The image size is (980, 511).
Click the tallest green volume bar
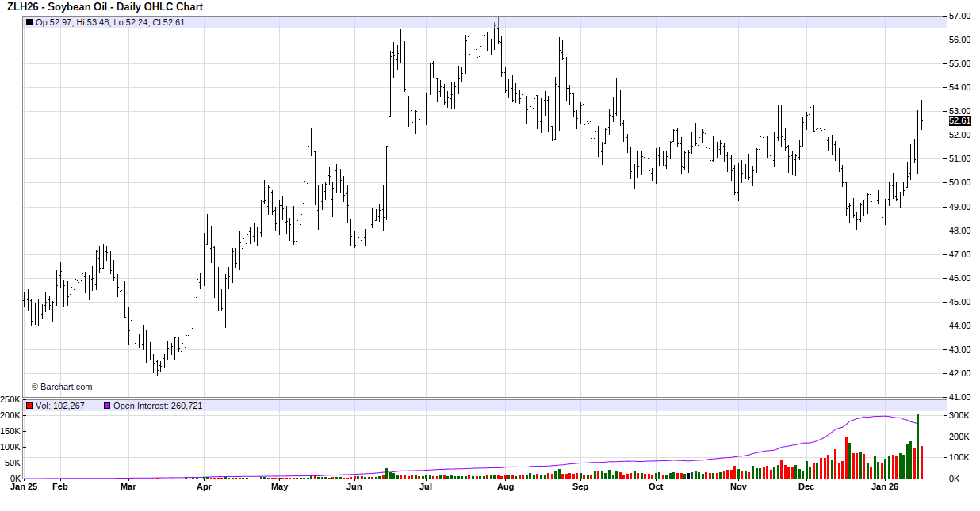pos(917,445)
